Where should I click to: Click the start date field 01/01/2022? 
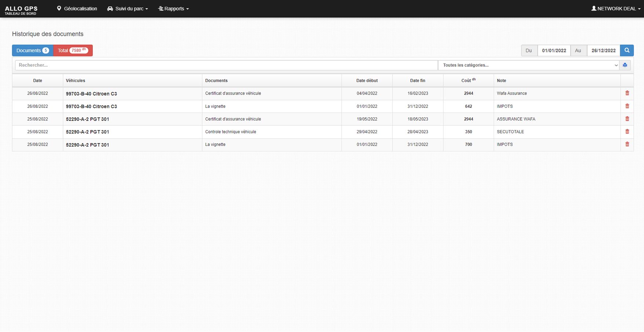coord(554,51)
